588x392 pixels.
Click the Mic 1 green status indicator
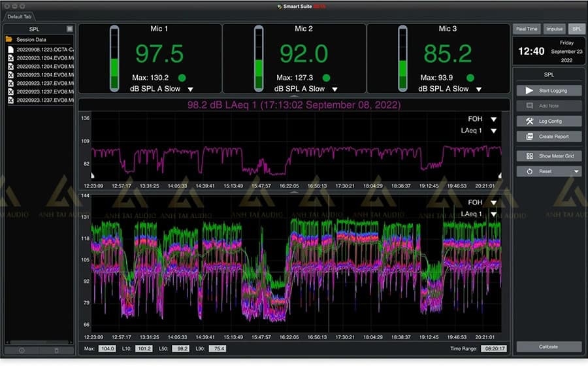pyautogui.click(x=182, y=78)
